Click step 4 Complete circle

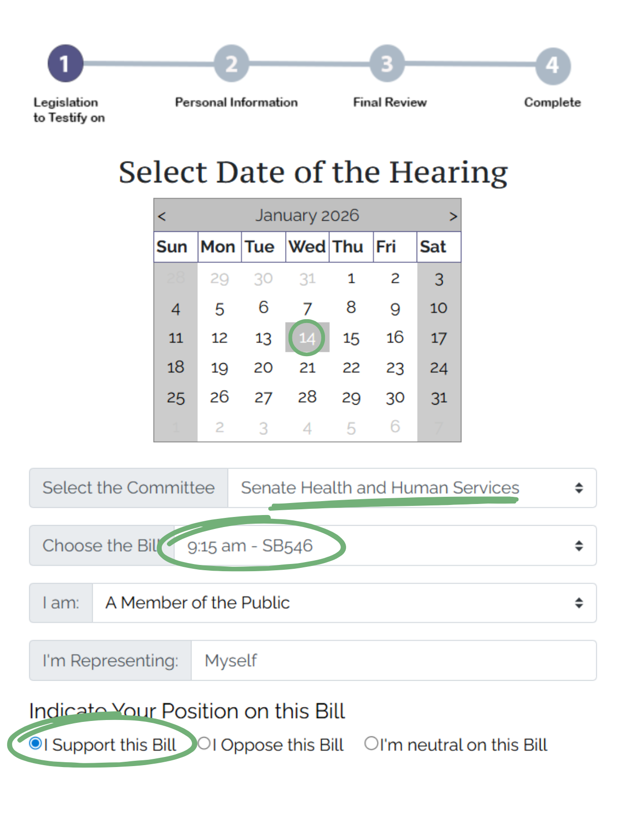pos(553,66)
